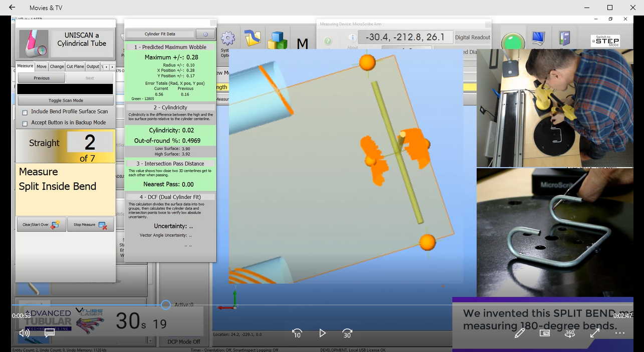
Task: Open subtitles and captions menu
Action: pyautogui.click(x=50, y=333)
